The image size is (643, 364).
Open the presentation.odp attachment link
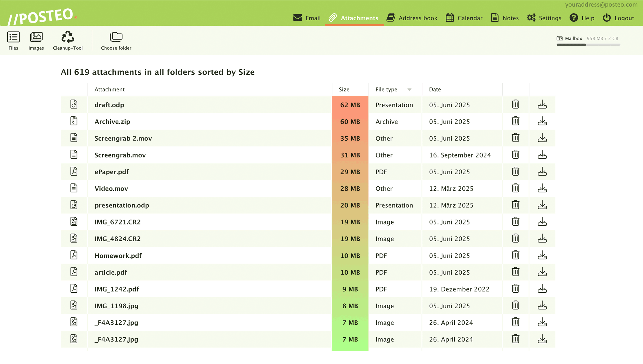(x=122, y=205)
